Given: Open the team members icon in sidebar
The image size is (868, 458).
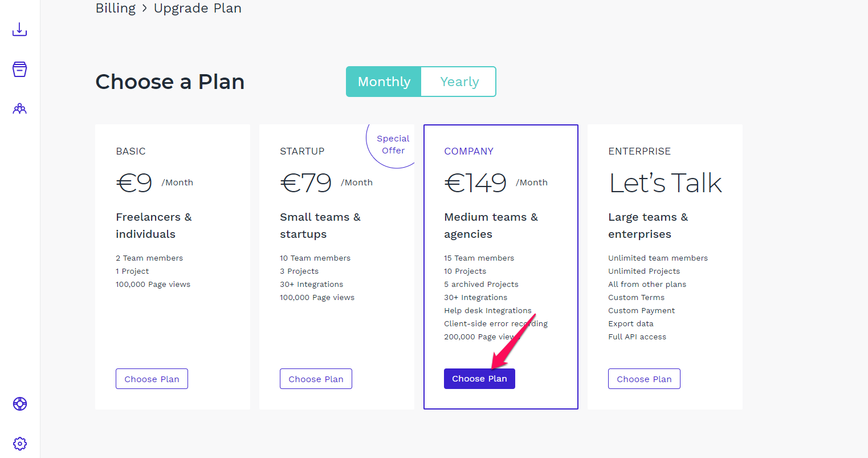Looking at the screenshot, I should (20, 108).
